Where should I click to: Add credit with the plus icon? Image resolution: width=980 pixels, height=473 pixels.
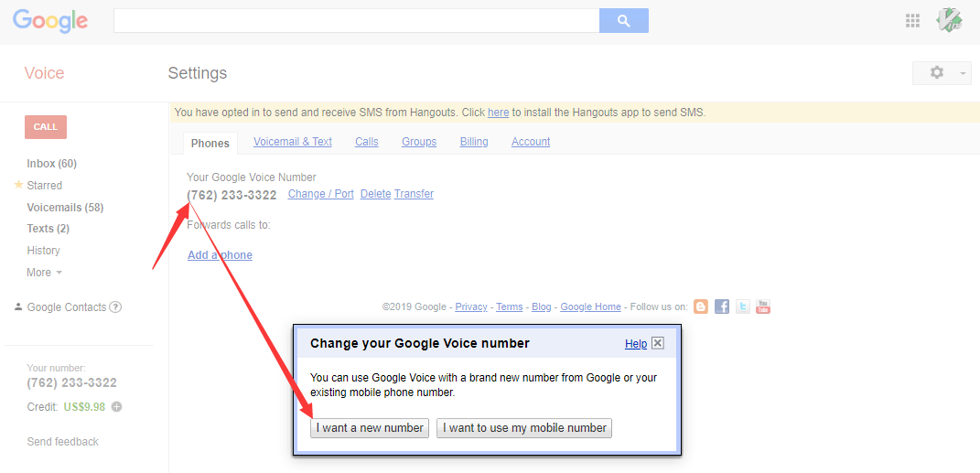coord(117,407)
